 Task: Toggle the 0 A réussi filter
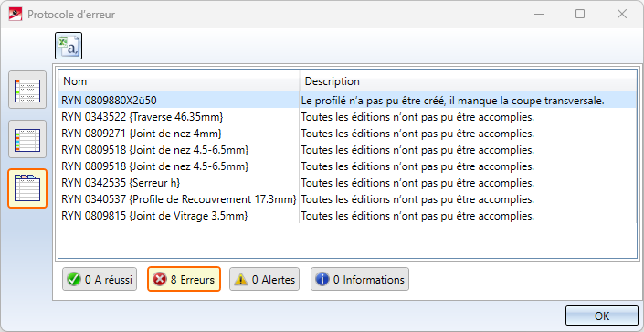(x=100, y=279)
